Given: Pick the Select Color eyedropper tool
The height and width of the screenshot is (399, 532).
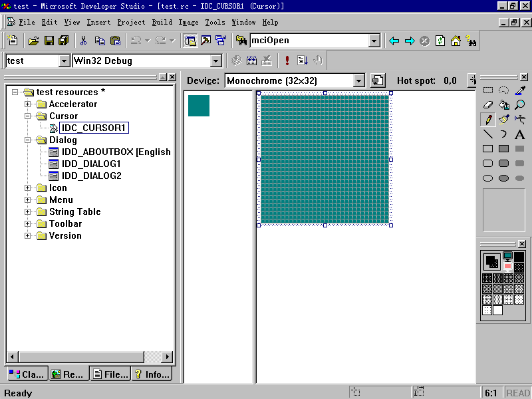Looking at the screenshot, I should [x=520, y=90].
